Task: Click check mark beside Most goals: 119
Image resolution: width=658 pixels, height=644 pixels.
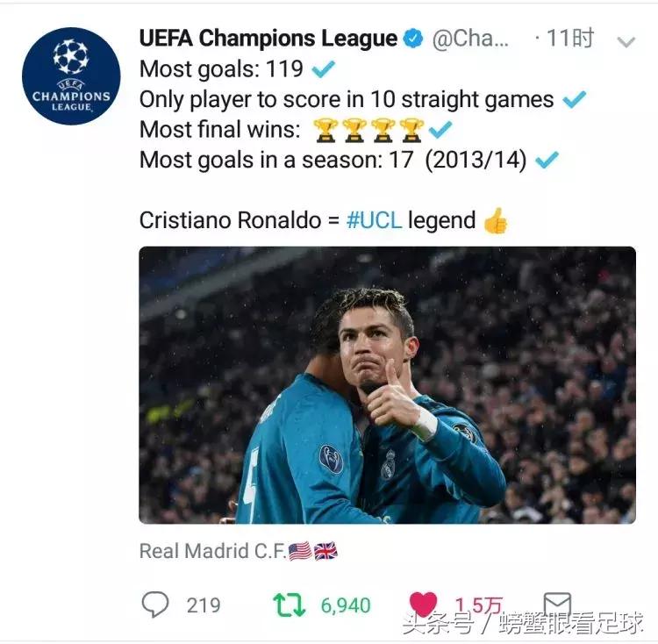Action: click(324, 69)
